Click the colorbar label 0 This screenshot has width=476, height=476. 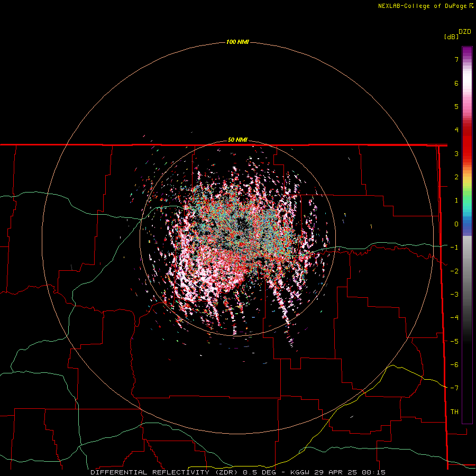[x=456, y=224]
